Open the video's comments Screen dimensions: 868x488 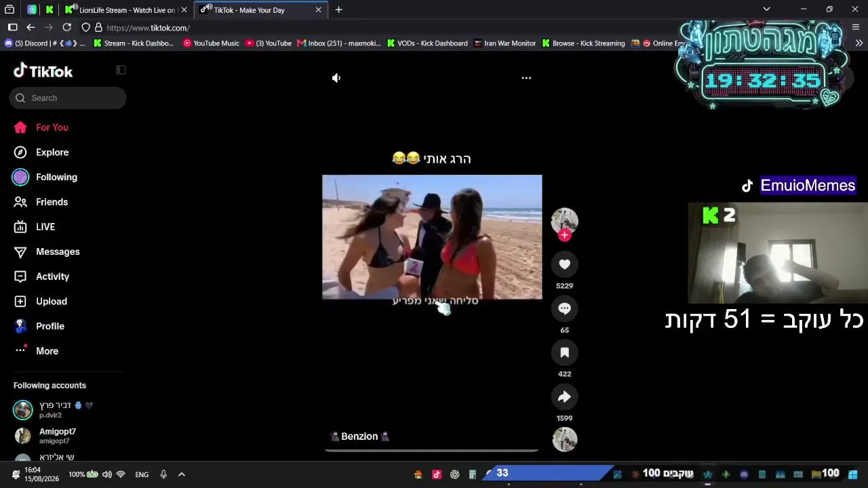[x=564, y=308]
